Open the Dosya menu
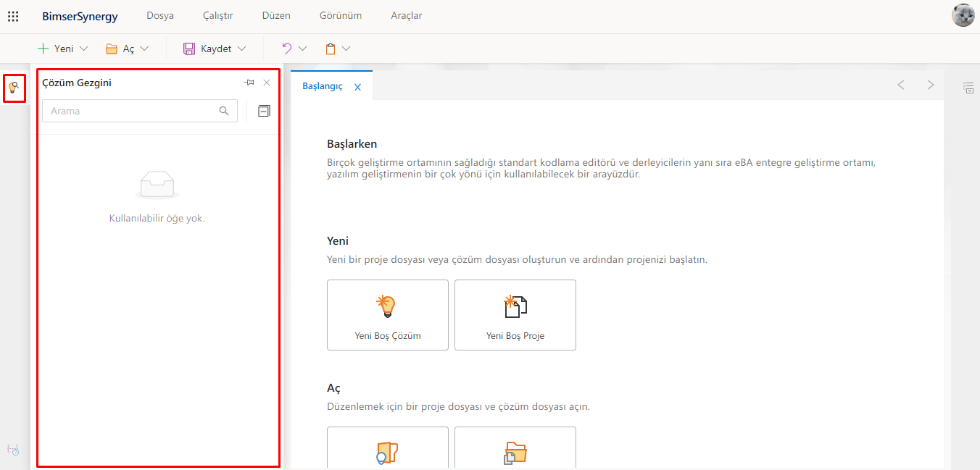This screenshot has height=470, width=980. click(x=160, y=15)
